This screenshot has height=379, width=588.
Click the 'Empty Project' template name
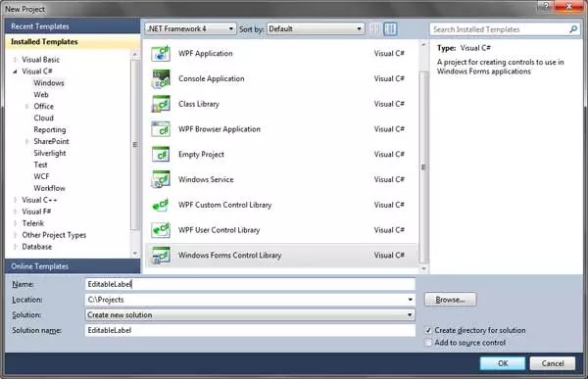(x=201, y=154)
